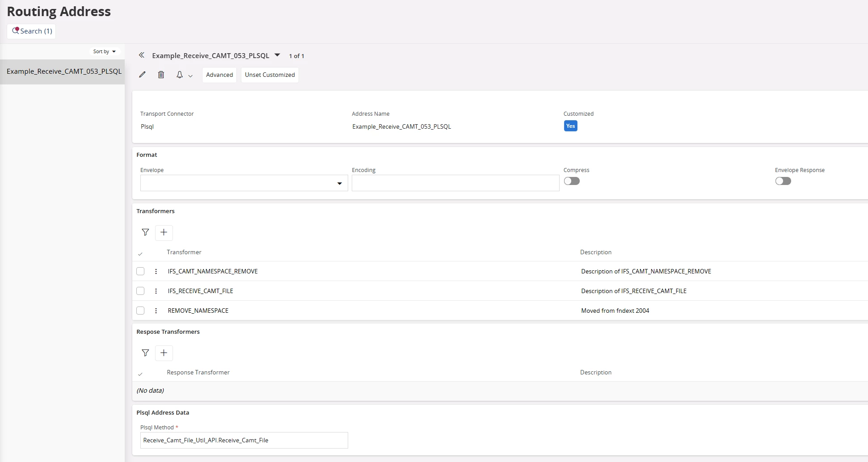
Task: Open row menu for IFS_CAMT_NAMESPACE_REMOVE
Action: [x=156, y=271]
